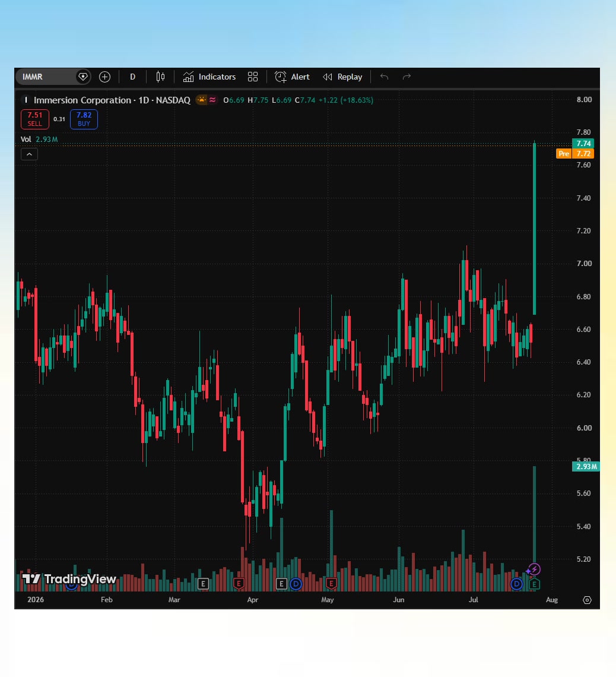This screenshot has width=616, height=677.
Task: Start bar Replay mode
Action: pyautogui.click(x=343, y=77)
